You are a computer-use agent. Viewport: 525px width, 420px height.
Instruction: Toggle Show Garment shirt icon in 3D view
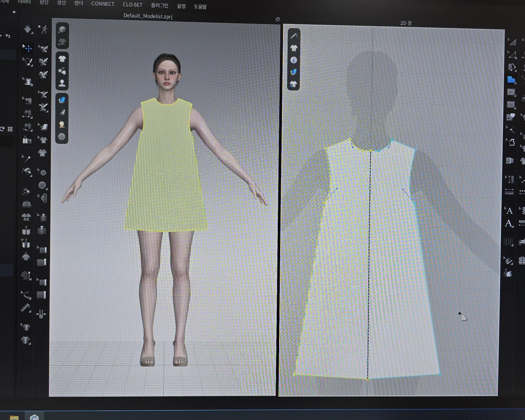[x=62, y=59]
